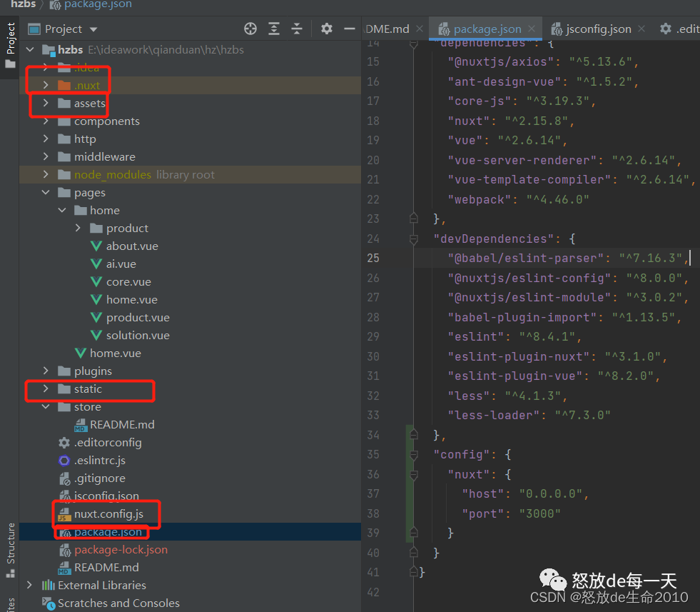Viewport: 700px width, 612px height.
Task: Close the README.md editor tab
Action: tap(420, 29)
